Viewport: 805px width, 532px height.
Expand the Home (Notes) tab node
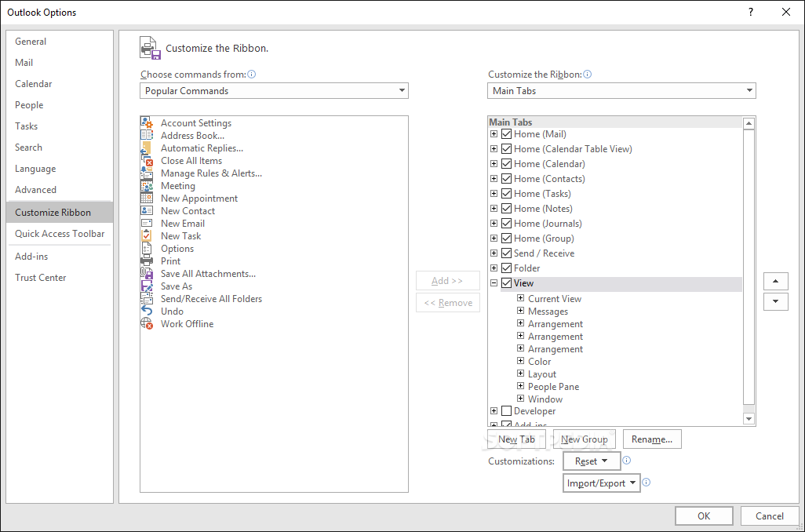coord(494,209)
